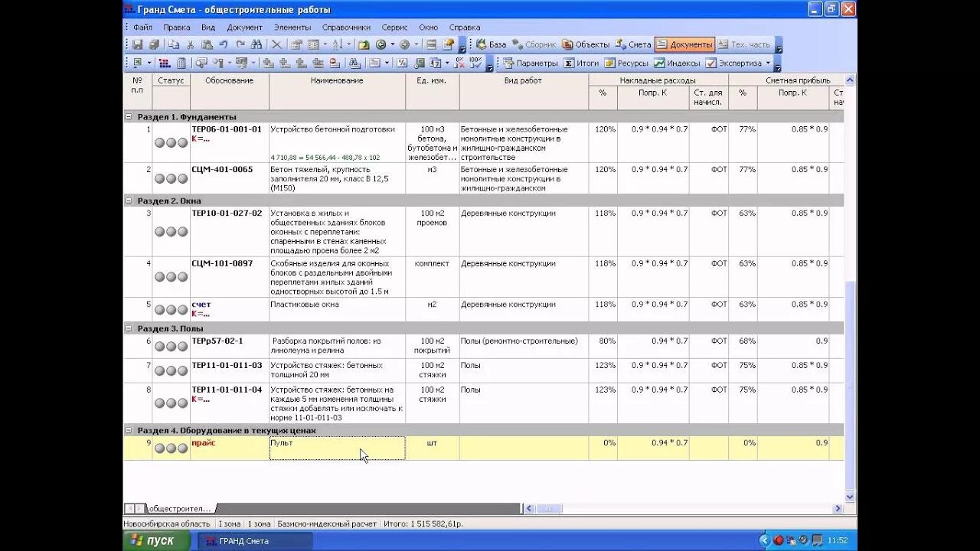The height and width of the screenshot is (551, 980).
Task: Show Итоги totals
Action: tap(582, 63)
